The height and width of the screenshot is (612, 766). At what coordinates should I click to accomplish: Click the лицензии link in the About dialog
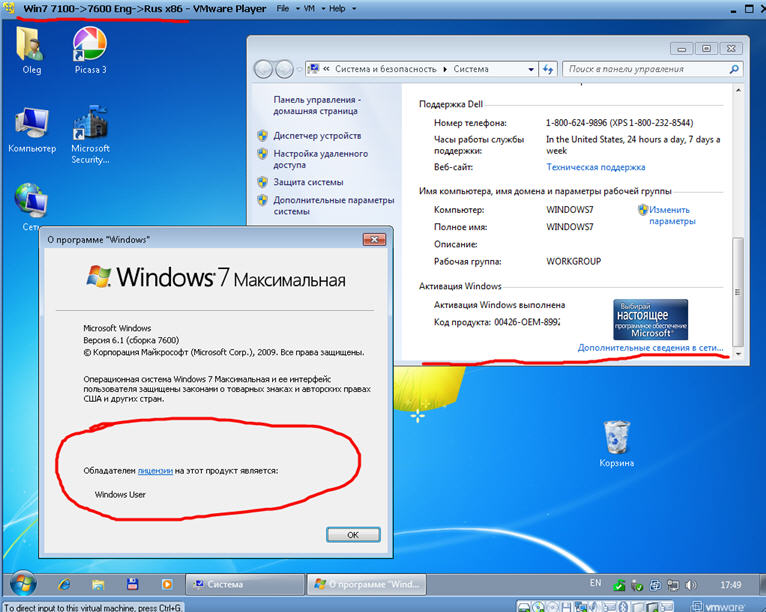point(155,471)
